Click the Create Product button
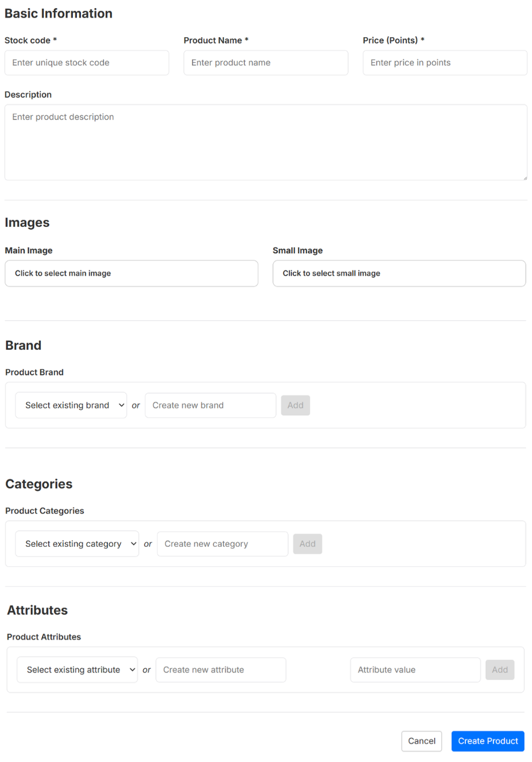 coord(488,741)
